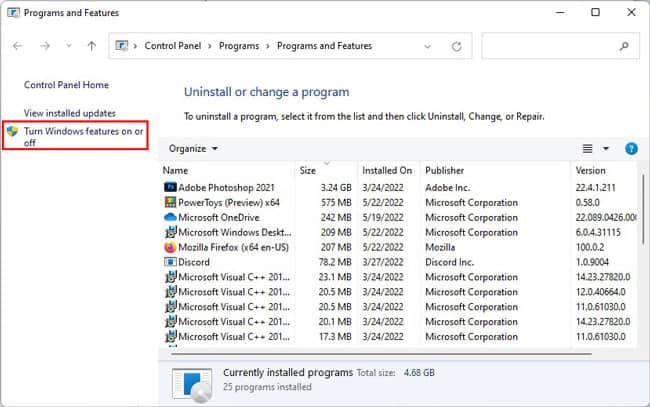
Task: Open Control Panel Home link
Action: tap(66, 85)
